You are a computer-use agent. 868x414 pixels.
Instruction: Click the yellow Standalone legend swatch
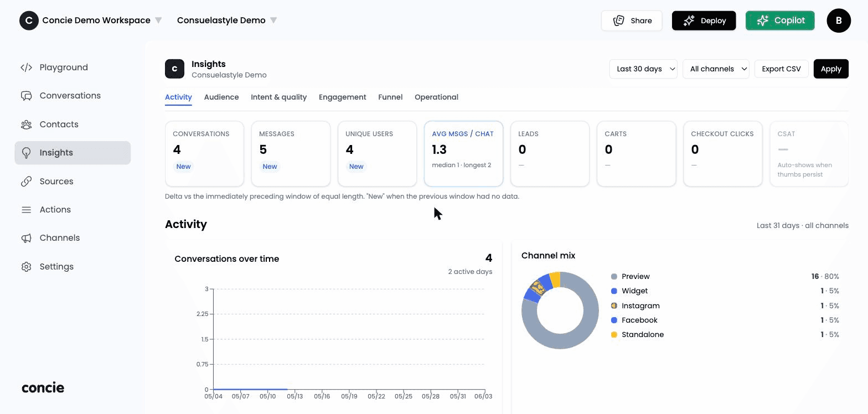(614, 335)
